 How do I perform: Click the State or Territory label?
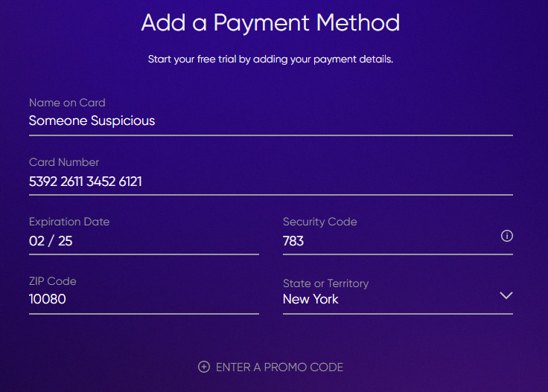(325, 283)
